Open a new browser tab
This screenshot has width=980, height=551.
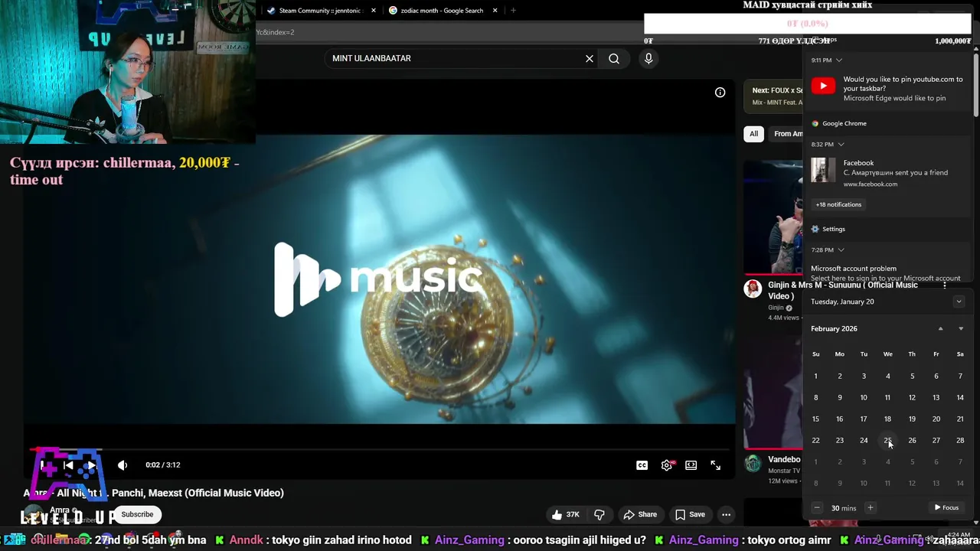[x=513, y=11]
